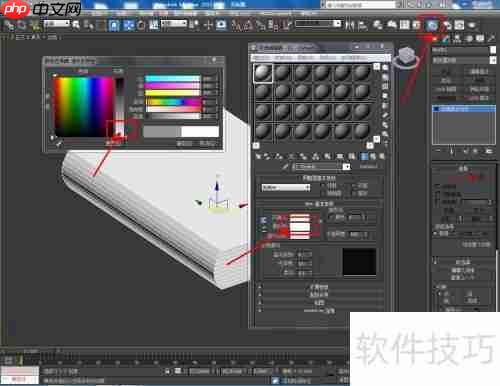Image resolution: width=500 pixels, height=386 pixels.
Task: Select the first material sample sphere slot
Action: (263, 73)
